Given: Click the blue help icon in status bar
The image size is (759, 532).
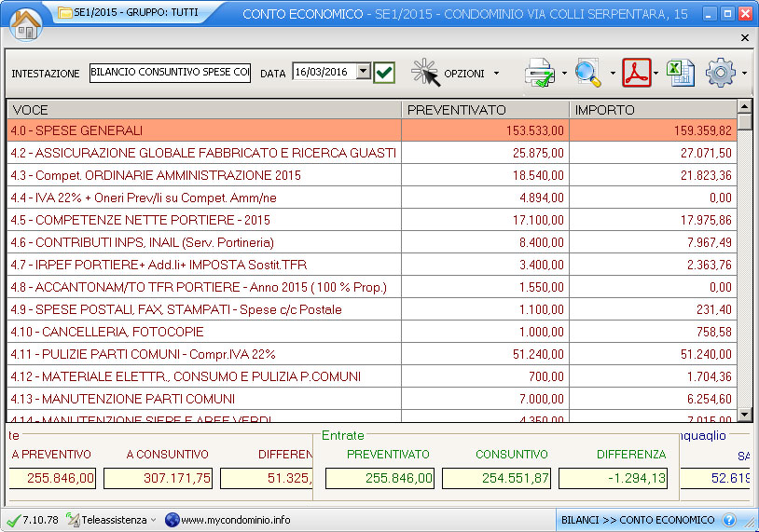Looking at the screenshot, I should (729, 520).
